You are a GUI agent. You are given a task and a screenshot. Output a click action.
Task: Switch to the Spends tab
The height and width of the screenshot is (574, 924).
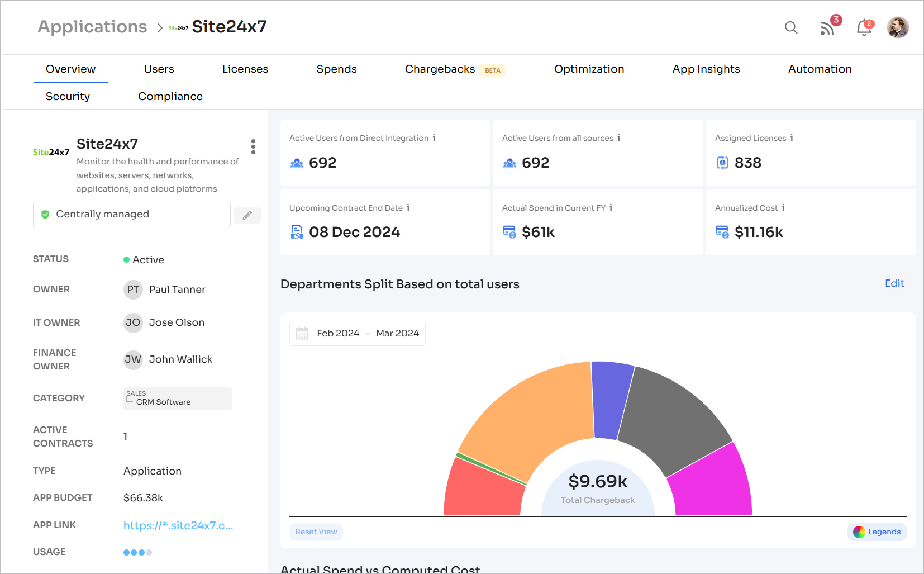(336, 69)
